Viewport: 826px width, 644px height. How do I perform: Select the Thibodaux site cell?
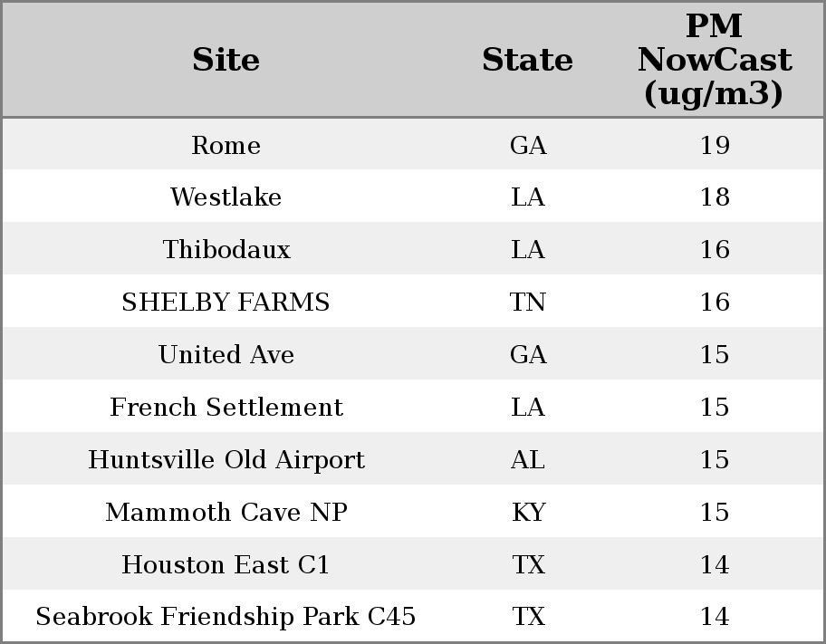[x=226, y=249]
